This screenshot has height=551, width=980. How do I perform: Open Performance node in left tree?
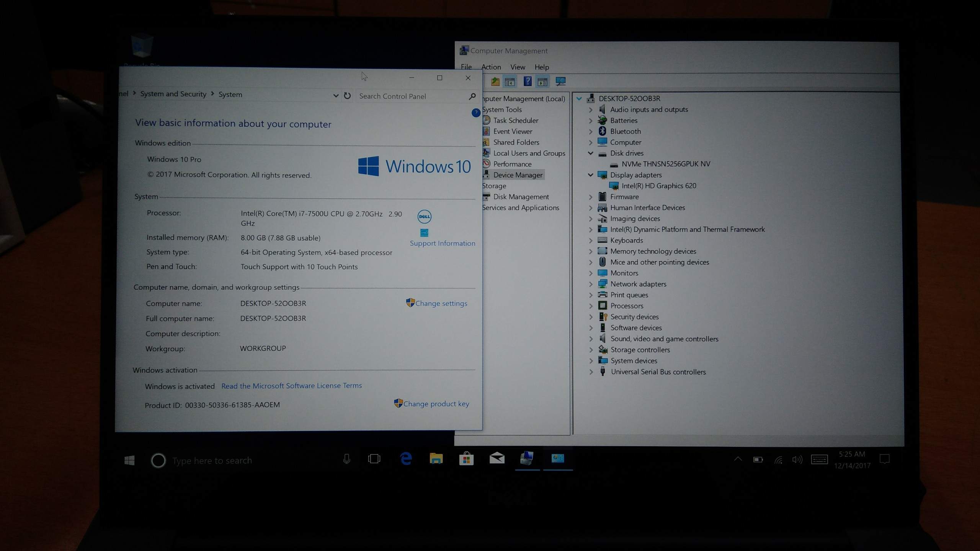(x=512, y=164)
